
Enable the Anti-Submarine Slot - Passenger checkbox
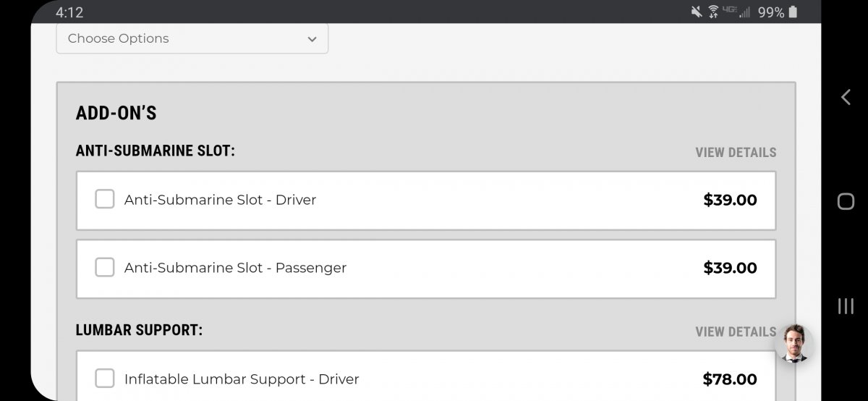(105, 267)
